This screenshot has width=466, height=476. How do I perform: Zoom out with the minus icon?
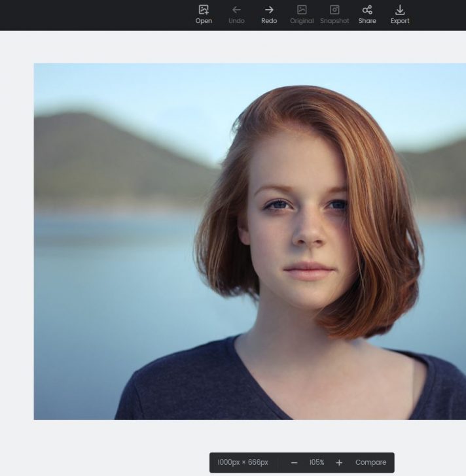click(x=295, y=462)
